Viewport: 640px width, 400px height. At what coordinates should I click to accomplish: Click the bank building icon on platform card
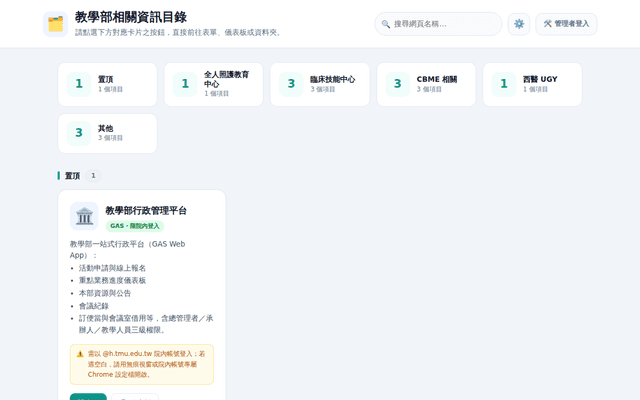[x=84, y=216]
